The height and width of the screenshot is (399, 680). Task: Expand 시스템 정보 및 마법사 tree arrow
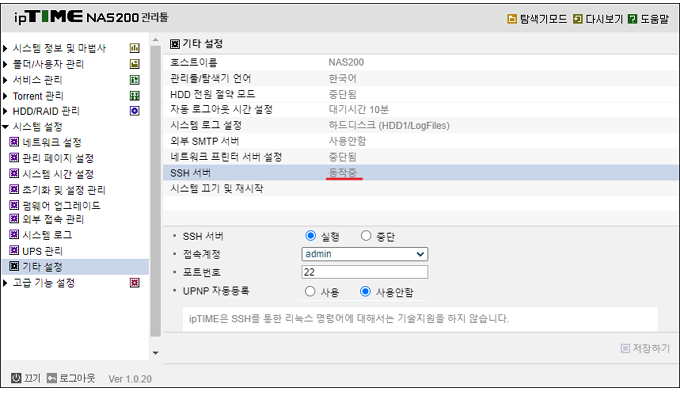click(x=5, y=48)
